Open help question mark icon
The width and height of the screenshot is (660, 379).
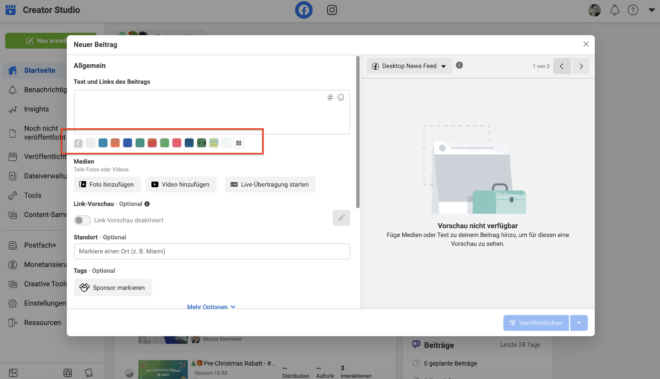point(633,10)
